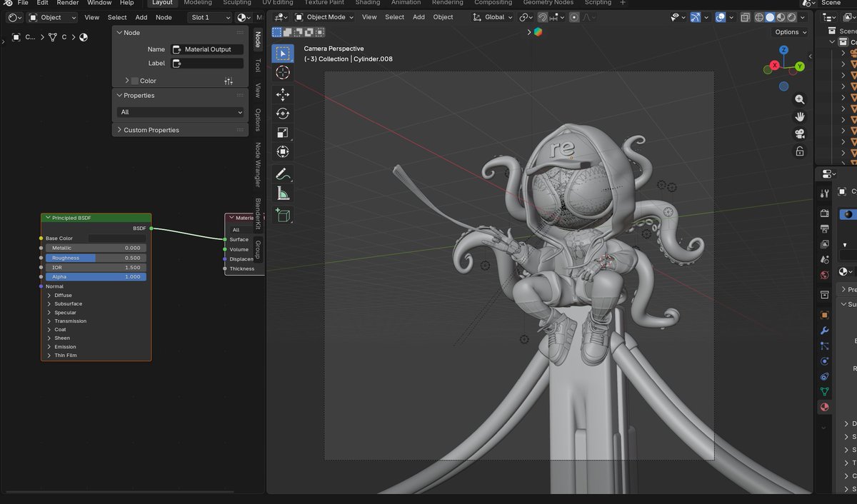Viewport: 857px width, 504px height.
Task: Switch to the Sculpting workspace tab
Action: [237, 3]
